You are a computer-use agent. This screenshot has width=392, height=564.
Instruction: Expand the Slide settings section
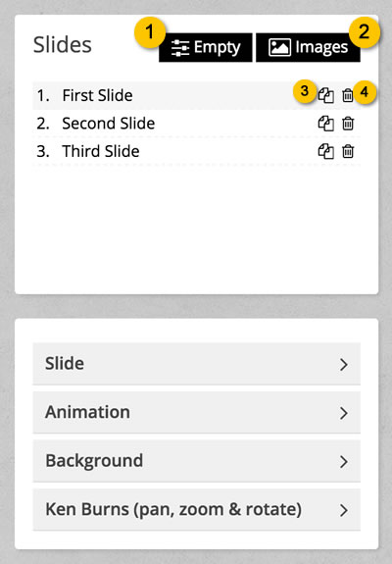[x=197, y=364]
